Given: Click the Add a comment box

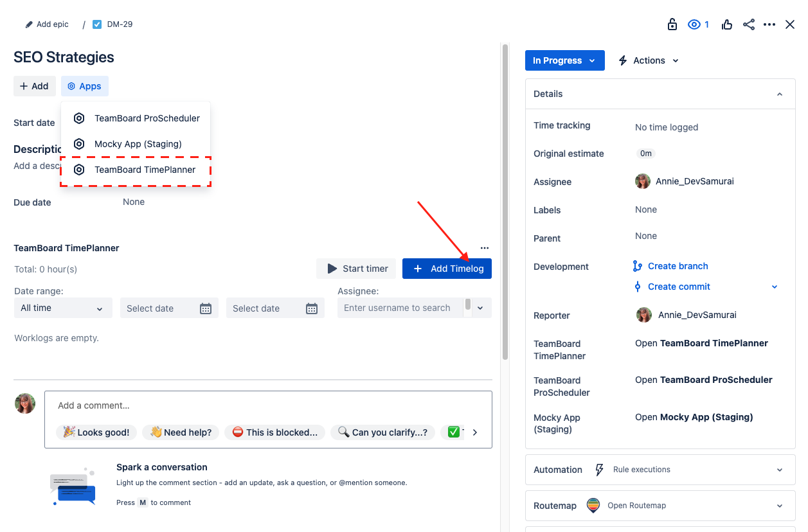Looking at the screenshot, I should point(268,405).
